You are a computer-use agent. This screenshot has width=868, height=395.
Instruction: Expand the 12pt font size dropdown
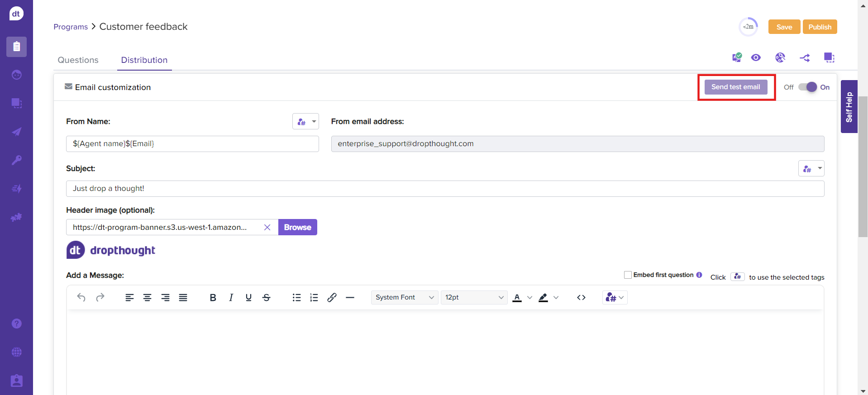pos(473,298)
